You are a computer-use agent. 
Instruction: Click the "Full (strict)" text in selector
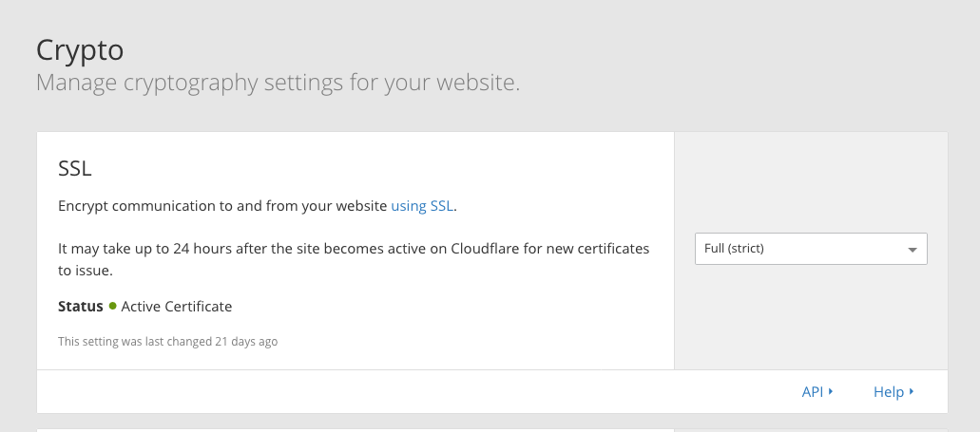[735, 249]
